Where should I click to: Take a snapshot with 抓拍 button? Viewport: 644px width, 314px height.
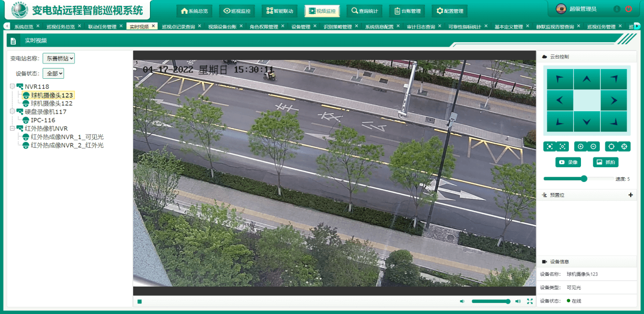605,163
